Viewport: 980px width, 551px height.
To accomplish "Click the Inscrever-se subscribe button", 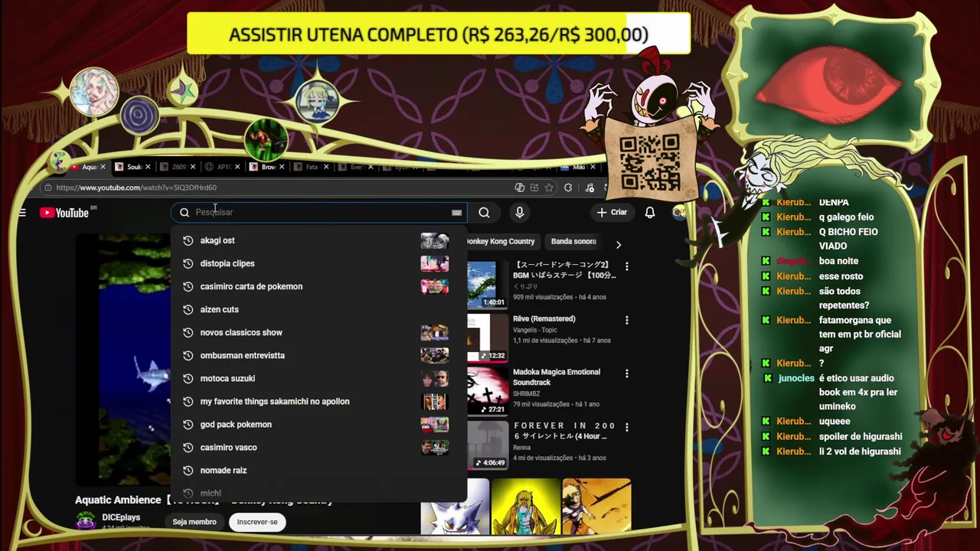I will point(257,522).
